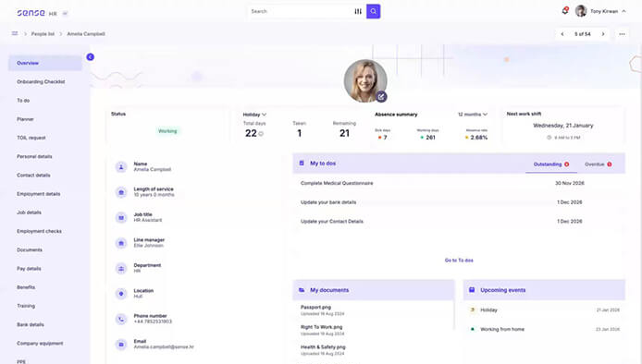Viewport: 642px width, 364px height.
Task: Click the clock icon under next work shift
Action: [x=549, y=138]
